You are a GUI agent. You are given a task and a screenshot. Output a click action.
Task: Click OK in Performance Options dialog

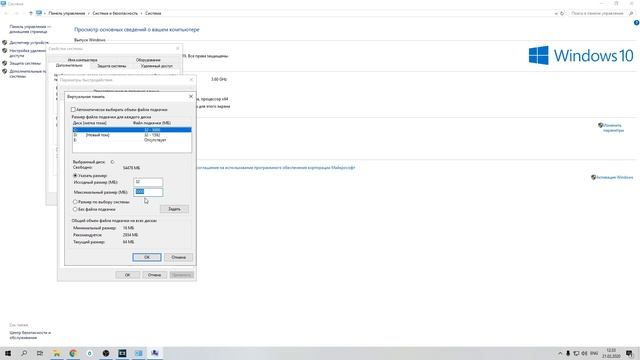click(x=127, y=275)
